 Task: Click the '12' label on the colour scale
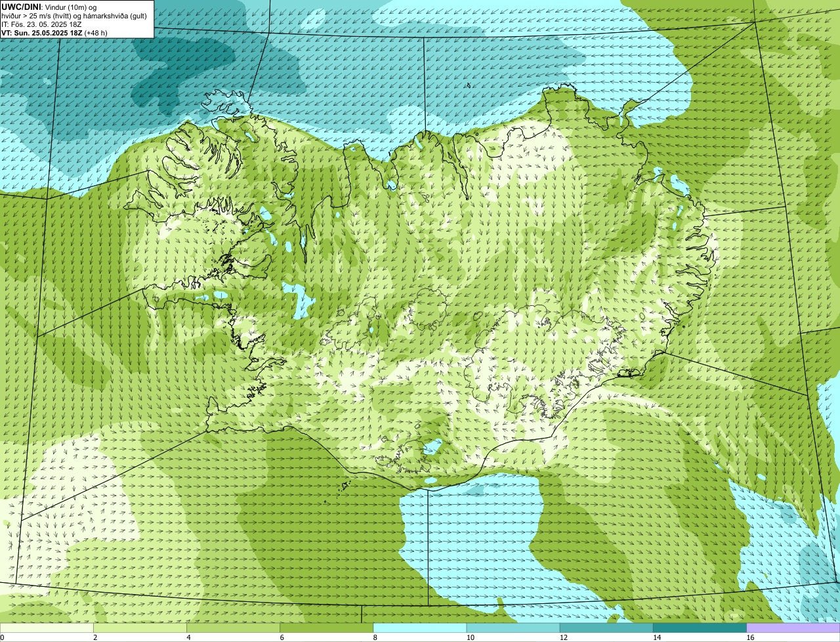[x=563, y=637]
